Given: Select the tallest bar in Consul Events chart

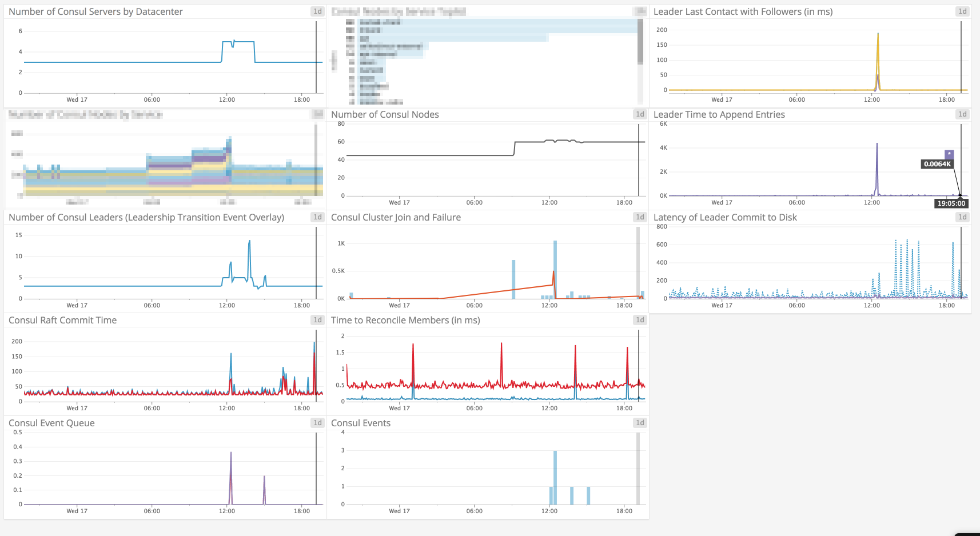Looking at the screenshot, I should (x=555, y=478).
